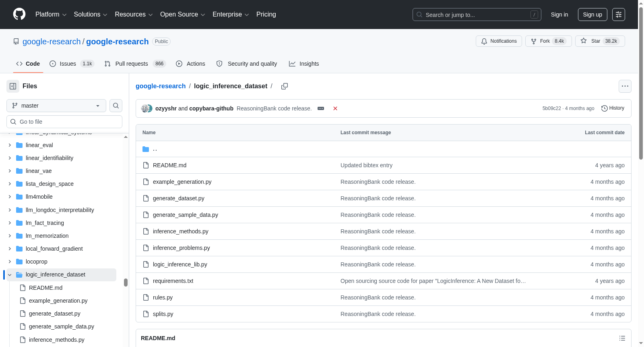
Task: Open the google-research owner link
Action: pos(52,42)
